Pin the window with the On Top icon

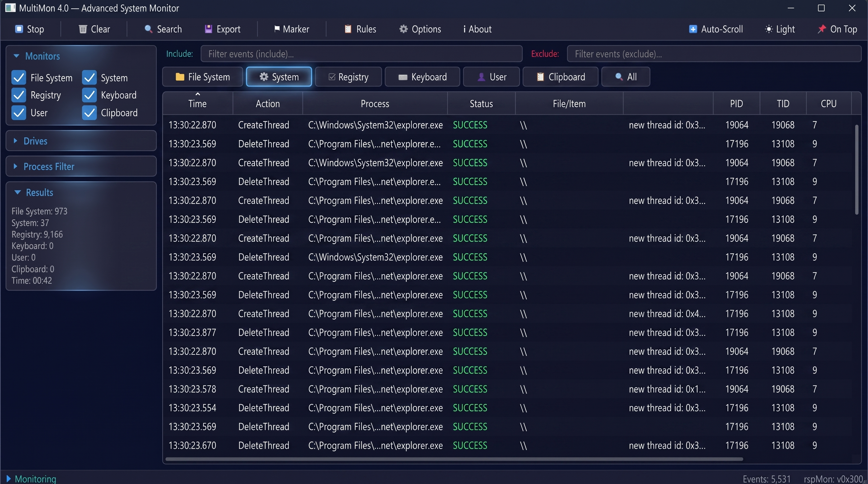tap(822, 29)
